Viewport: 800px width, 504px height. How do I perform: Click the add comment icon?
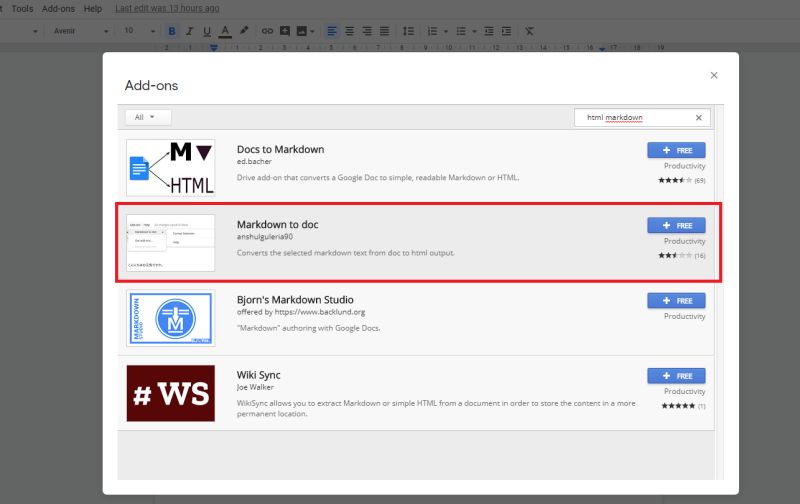click(285, 31)
